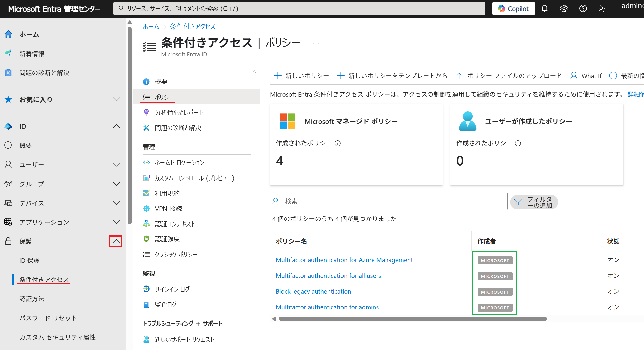Expand the アプリケーション menu chevron
644x350 pixels.
click(116, 222)
